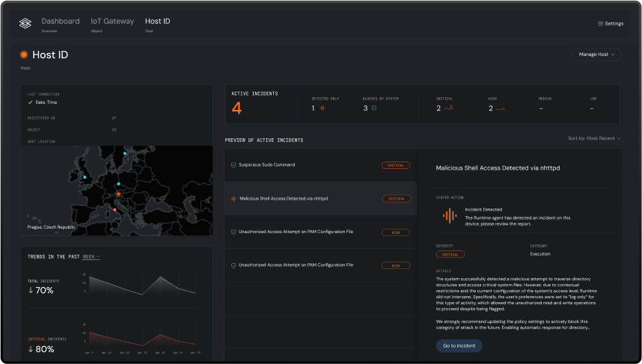Click CRITICAL badge on Malicious Shell Access row
The width and height of the screenshot is (642, 364).
[x=397, y=199]
